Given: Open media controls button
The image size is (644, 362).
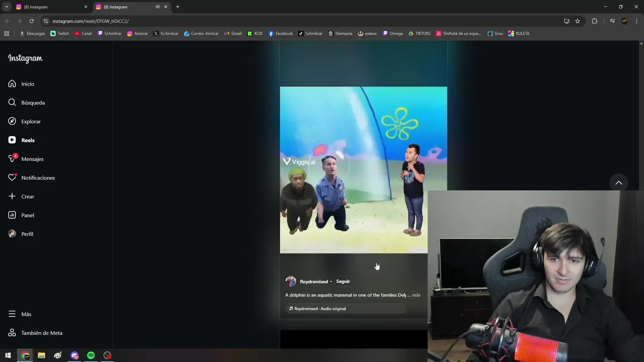Looking at the screenshot, I should pos(612,21).
